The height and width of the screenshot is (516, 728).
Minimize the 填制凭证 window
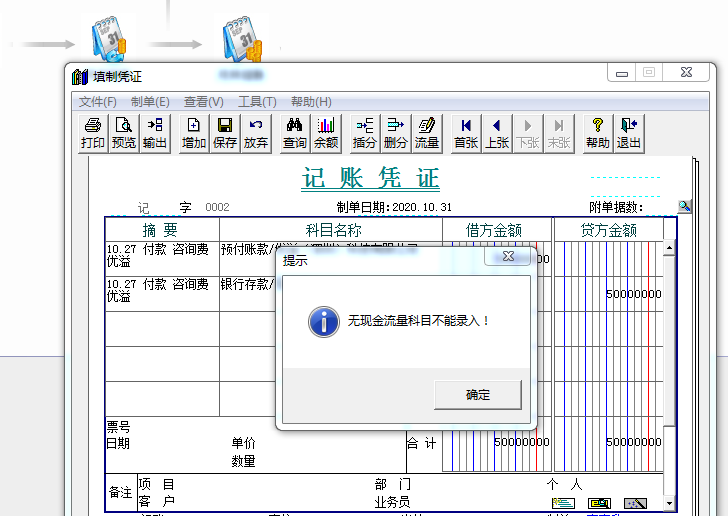[x=622, y=73]
